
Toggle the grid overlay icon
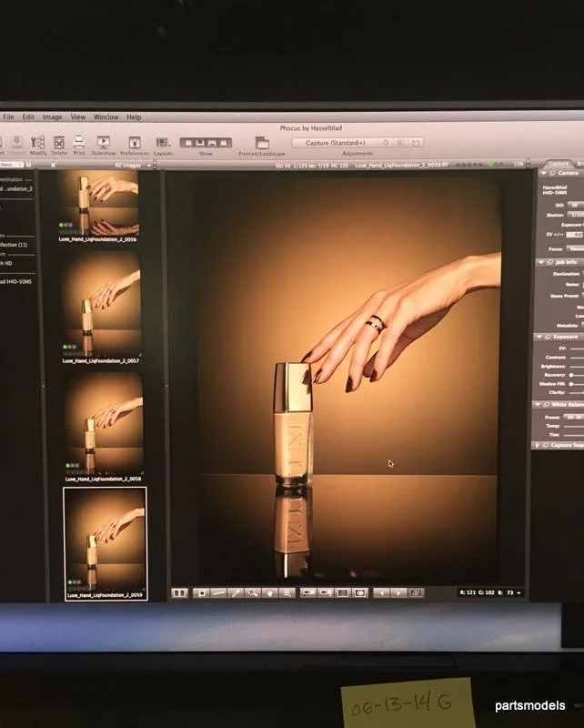click(343, 593)
